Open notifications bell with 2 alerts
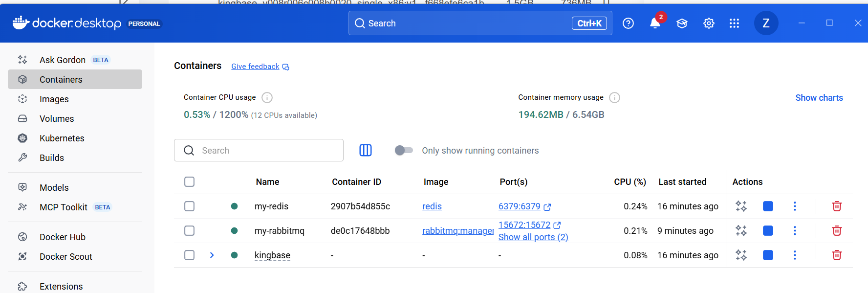The image size is (868, 293). (655, 23)
